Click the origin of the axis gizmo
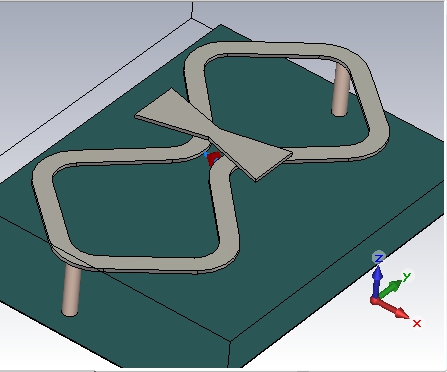 (375, 300)
